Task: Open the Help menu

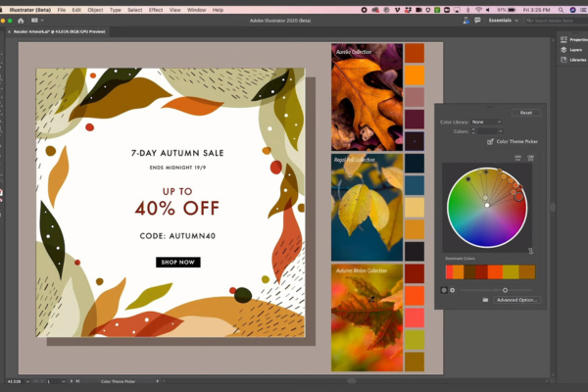Action: (x=218, y=10)
